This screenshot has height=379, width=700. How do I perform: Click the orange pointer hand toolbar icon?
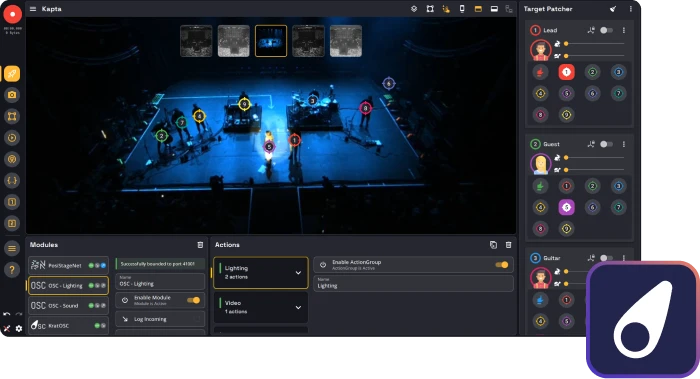point(446,9)
